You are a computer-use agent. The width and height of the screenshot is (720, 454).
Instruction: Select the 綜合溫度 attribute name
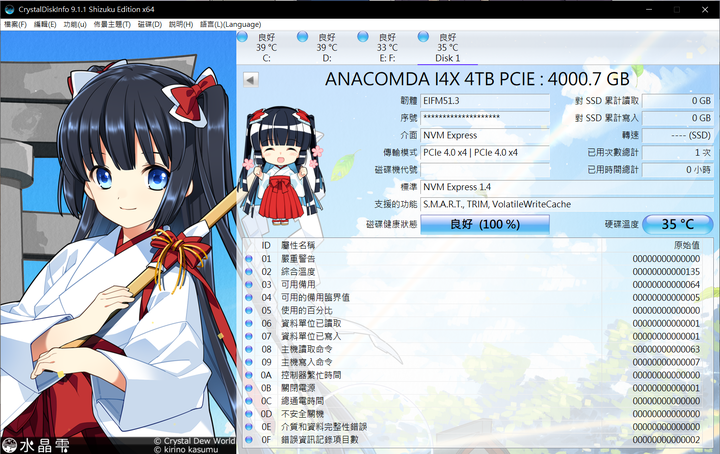coord(298,272)
